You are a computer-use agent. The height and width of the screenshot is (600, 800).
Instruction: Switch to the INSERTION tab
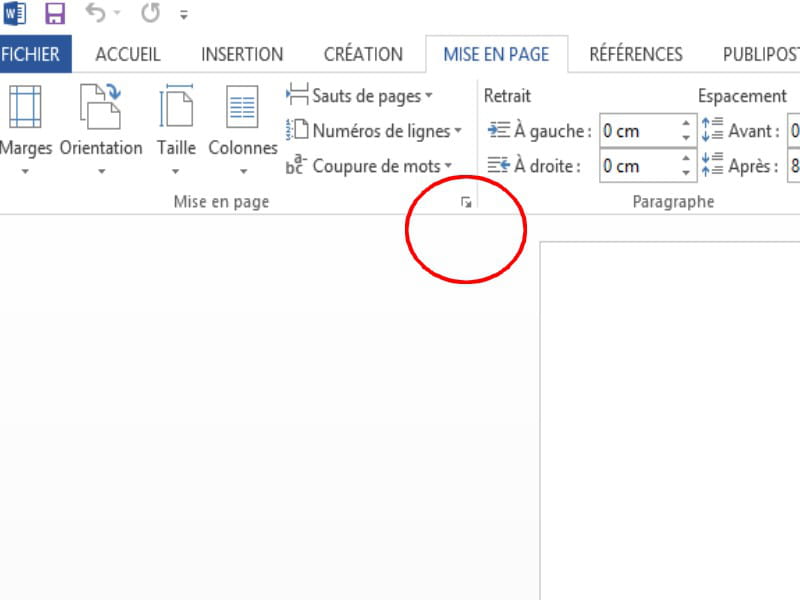[x=242, y=54]
